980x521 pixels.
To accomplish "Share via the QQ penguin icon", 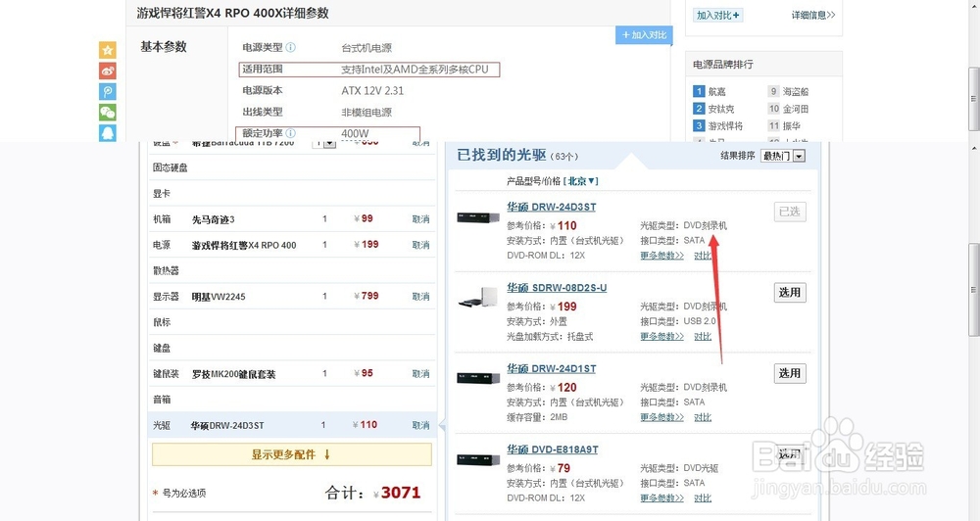I will [108, 132].
